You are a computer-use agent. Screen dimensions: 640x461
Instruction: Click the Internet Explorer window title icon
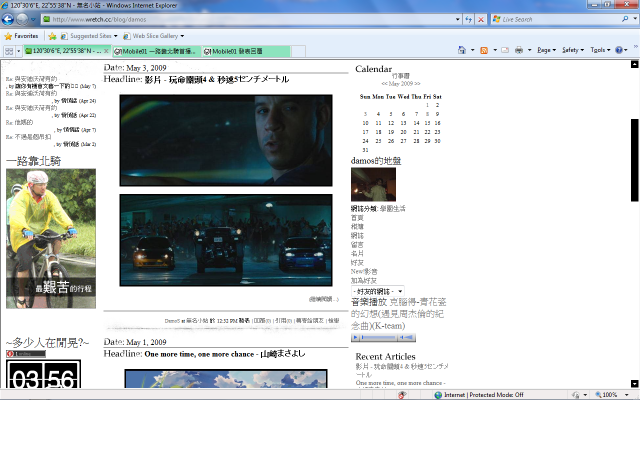point(4,5)
